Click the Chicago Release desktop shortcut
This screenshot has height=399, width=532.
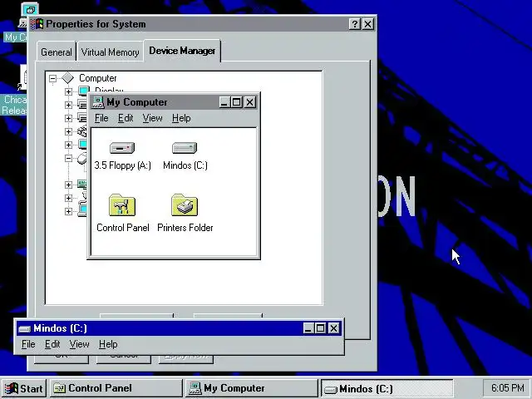coord(13,90)
